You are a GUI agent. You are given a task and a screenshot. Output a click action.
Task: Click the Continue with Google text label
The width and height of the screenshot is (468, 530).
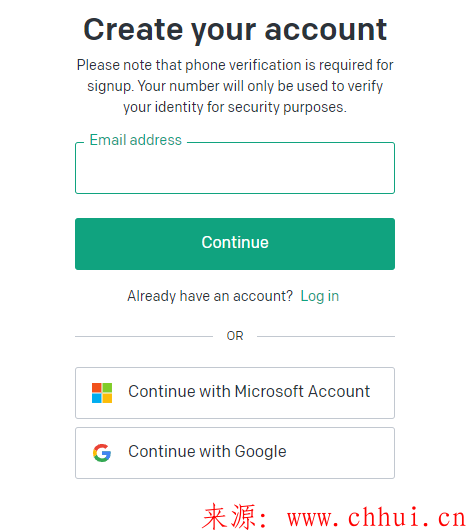[207, 452]
